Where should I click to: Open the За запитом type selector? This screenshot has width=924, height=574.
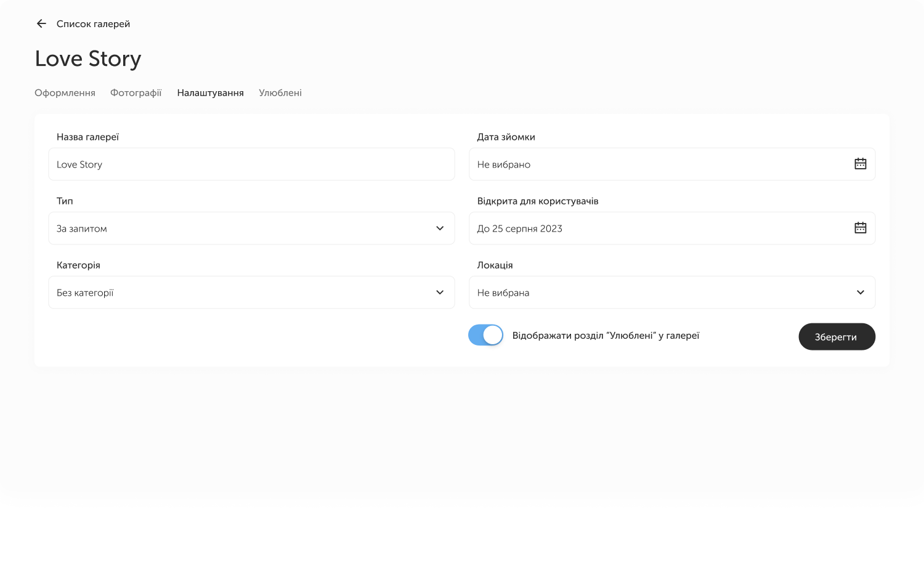click(240, 228)
